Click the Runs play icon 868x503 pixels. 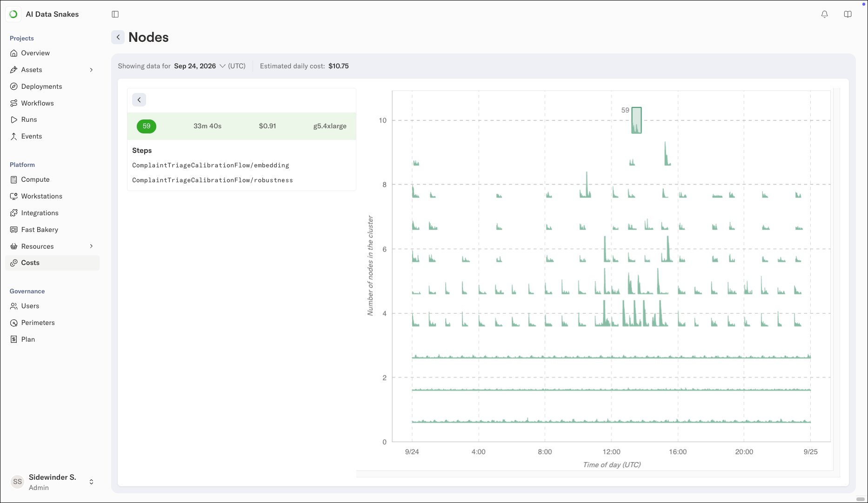[x=14, y=119]
